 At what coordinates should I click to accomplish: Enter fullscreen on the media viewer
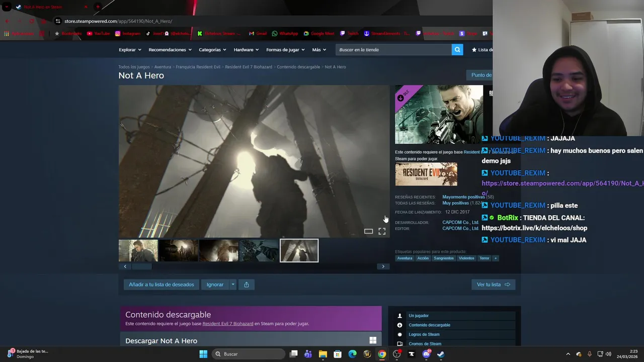(x=382, y=231)
